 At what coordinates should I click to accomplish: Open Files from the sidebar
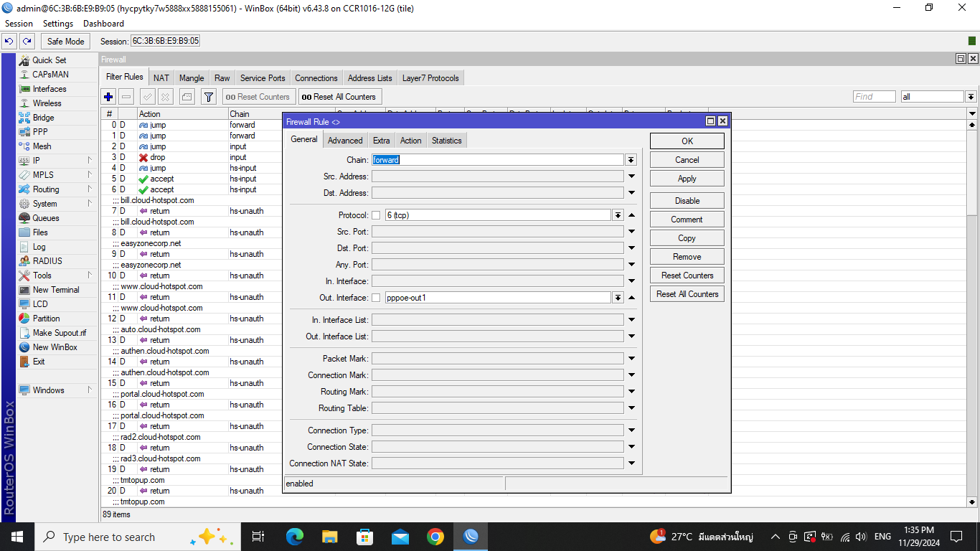tap(40, 232)
